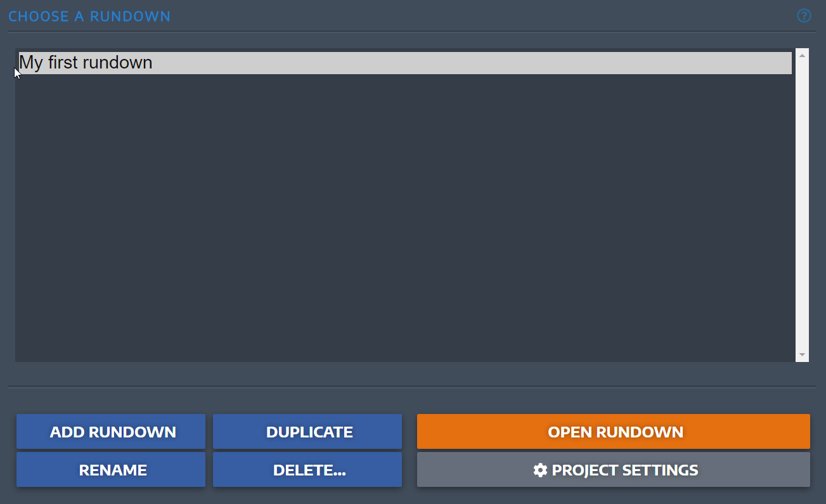
Task: Open PROJECT SETTINGS
Action: (x=613, y=470)
